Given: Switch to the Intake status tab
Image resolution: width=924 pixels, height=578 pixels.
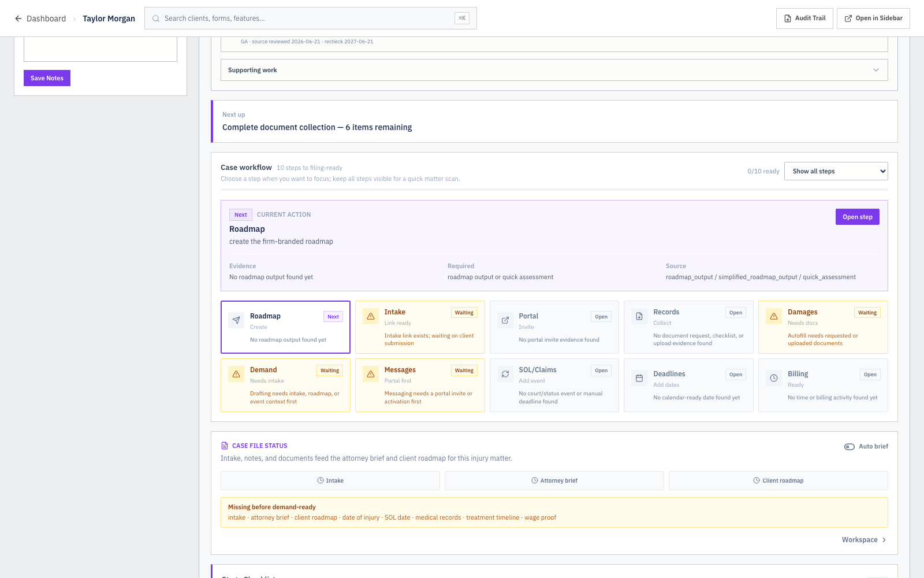Looking at the screenshot, I should (330, 480).
